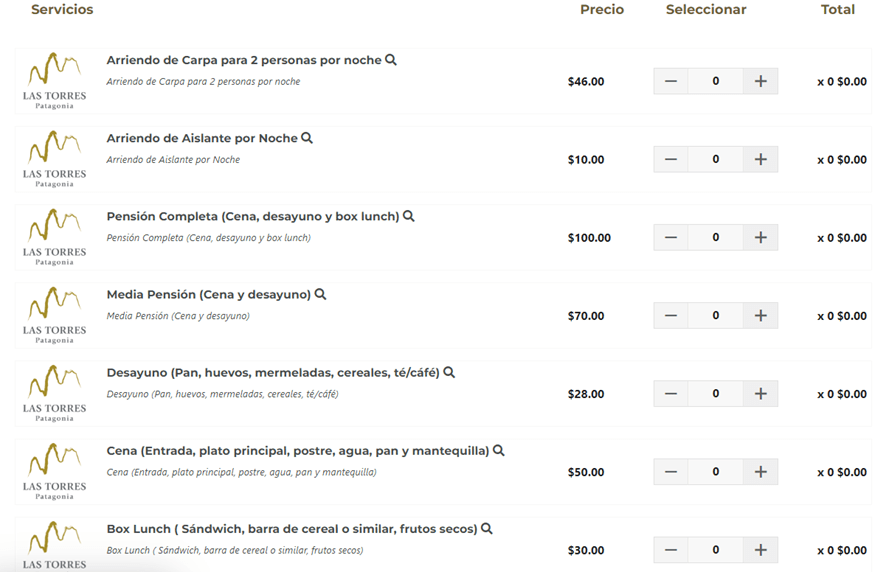The height and width of the screenshot is (572, 886).
Task: Increase quantity of Arriendo de Carpa
Action: [760, 81]
